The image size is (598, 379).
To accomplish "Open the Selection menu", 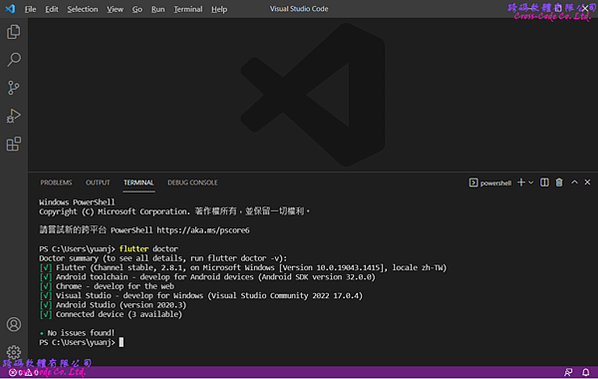I will (x=83, y=9).
